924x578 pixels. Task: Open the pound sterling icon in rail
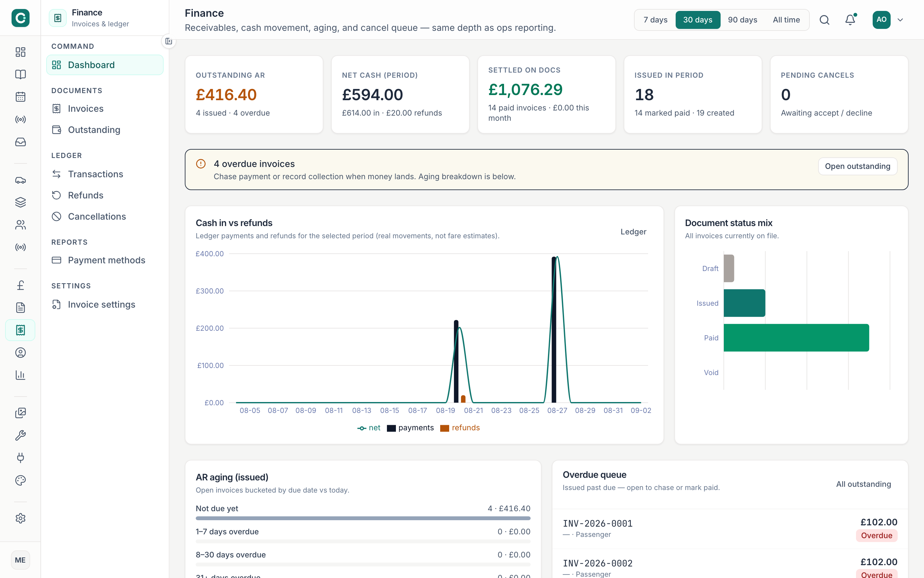[20, 285]
